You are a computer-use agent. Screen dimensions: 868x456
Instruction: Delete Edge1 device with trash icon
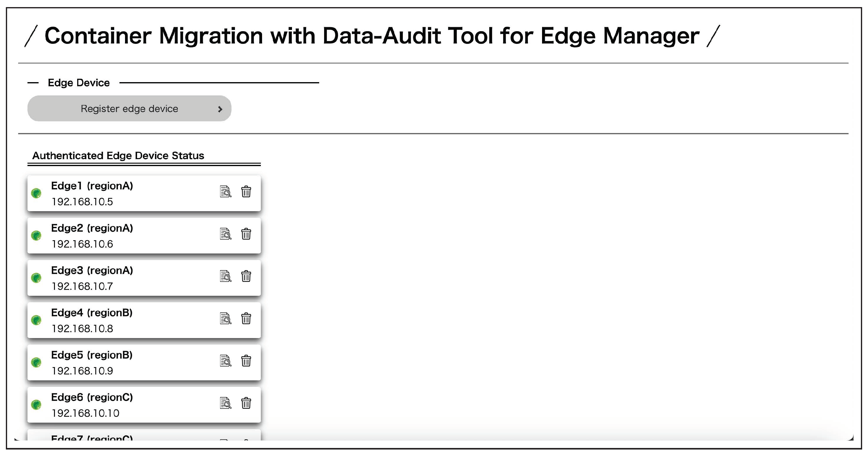246,191
